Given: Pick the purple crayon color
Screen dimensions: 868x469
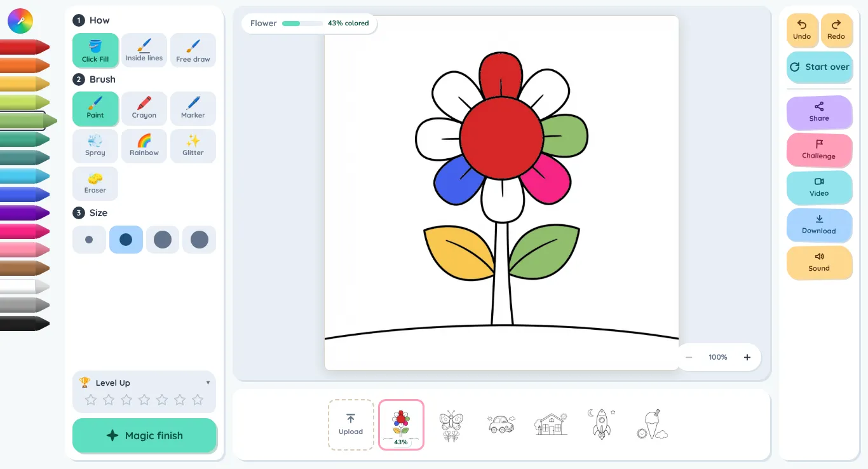Looking at the screenshot, I should tap(25, 213).
